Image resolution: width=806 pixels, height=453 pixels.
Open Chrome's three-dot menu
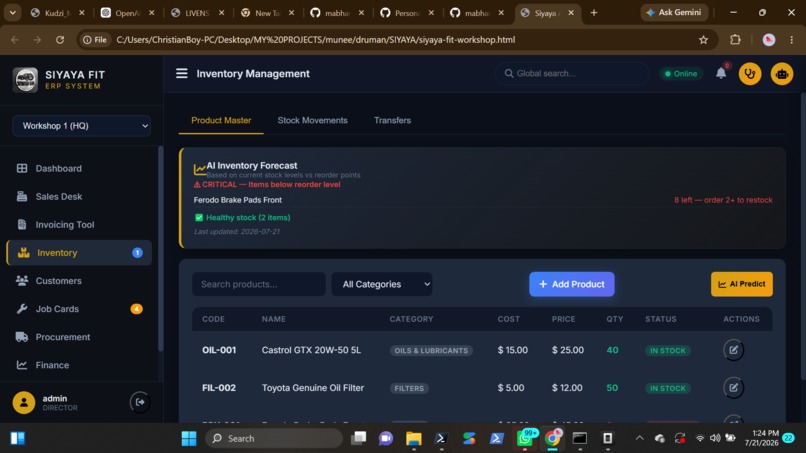pos(791,40)
